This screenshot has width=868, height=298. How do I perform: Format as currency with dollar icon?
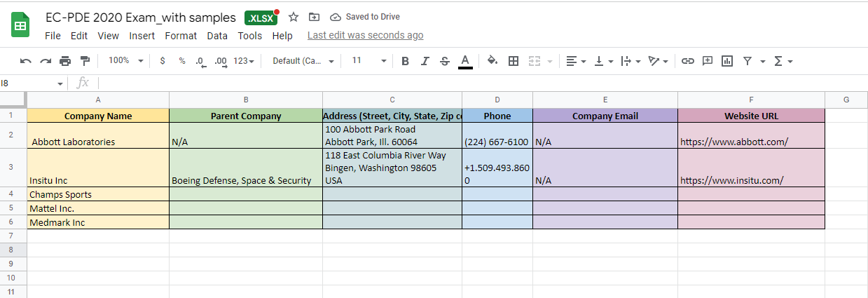(x=163, y=61)
